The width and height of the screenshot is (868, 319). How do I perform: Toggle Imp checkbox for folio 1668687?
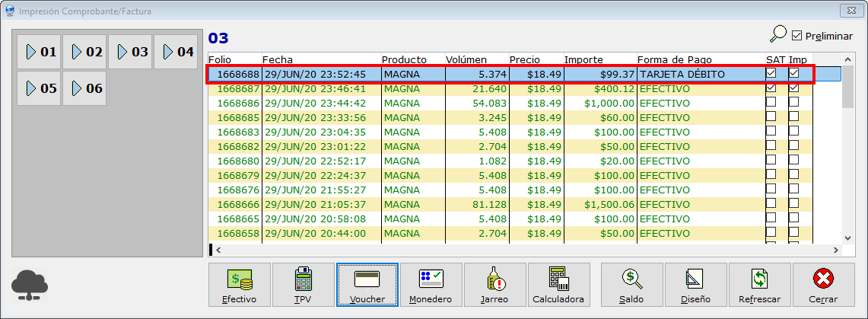793,88
